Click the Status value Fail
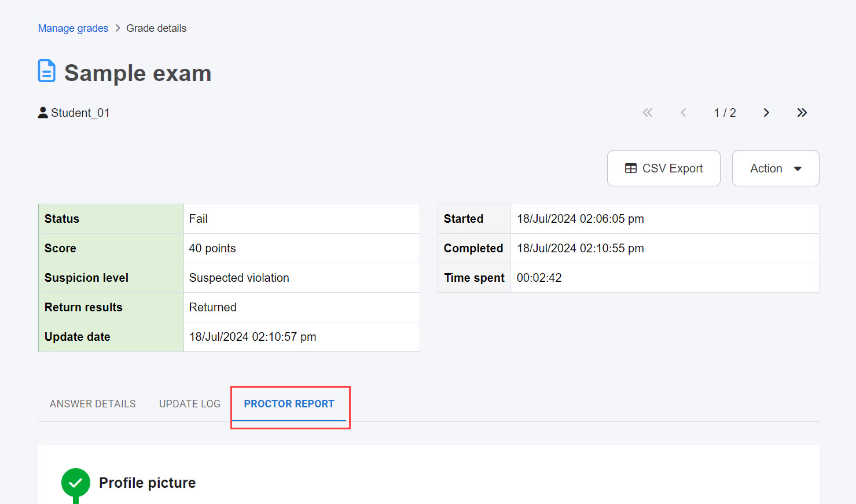 click(198, 219)
